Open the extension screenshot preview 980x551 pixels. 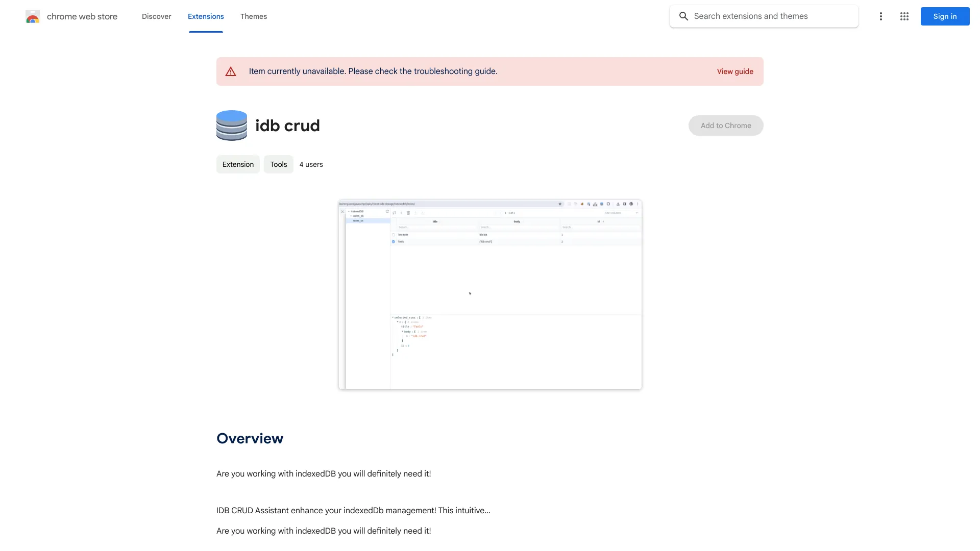click(490, 294)
